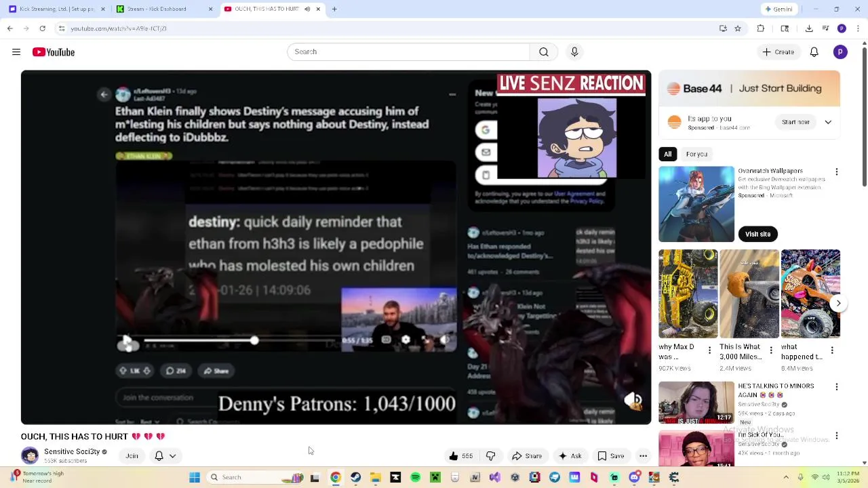
Task: Click the Create button
Action: (x=778, y=52)
